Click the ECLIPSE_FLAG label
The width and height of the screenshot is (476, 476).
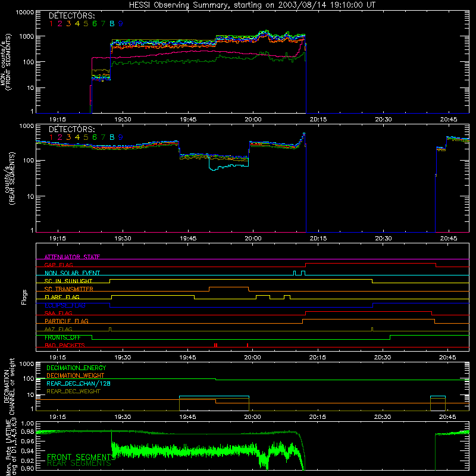65,305
